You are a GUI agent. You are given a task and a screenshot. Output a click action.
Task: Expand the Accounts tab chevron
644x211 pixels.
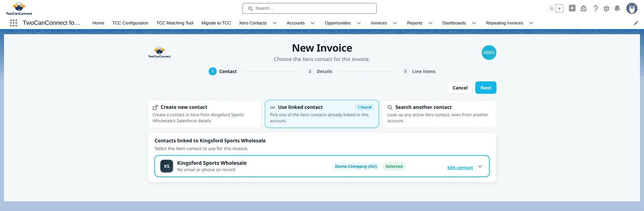click(x=312, y=23)
